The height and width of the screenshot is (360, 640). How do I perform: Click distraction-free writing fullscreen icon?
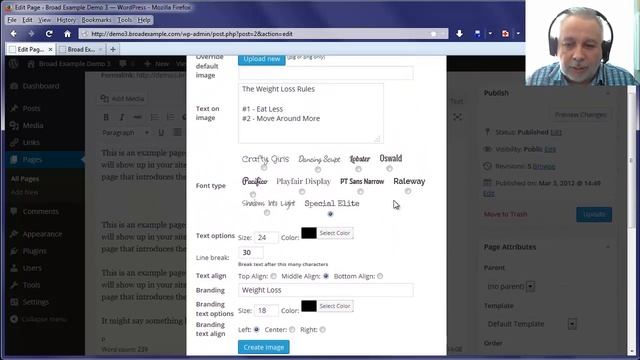[458, 117]
